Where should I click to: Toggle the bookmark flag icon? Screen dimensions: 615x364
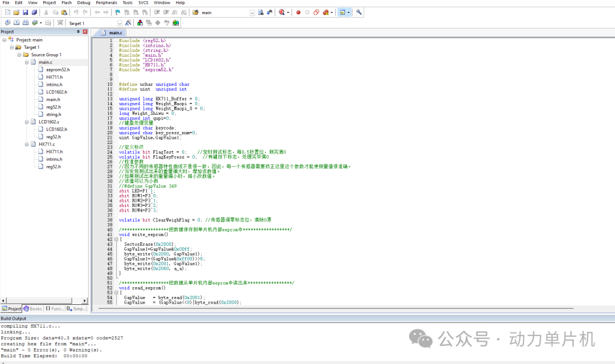click(117, 13)
